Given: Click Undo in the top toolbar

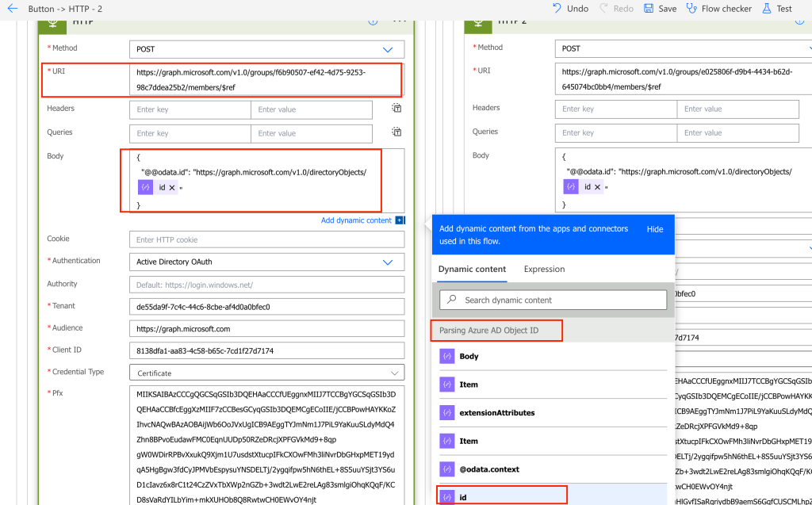Looking at the screenshot, I should (x=570, y=9).
